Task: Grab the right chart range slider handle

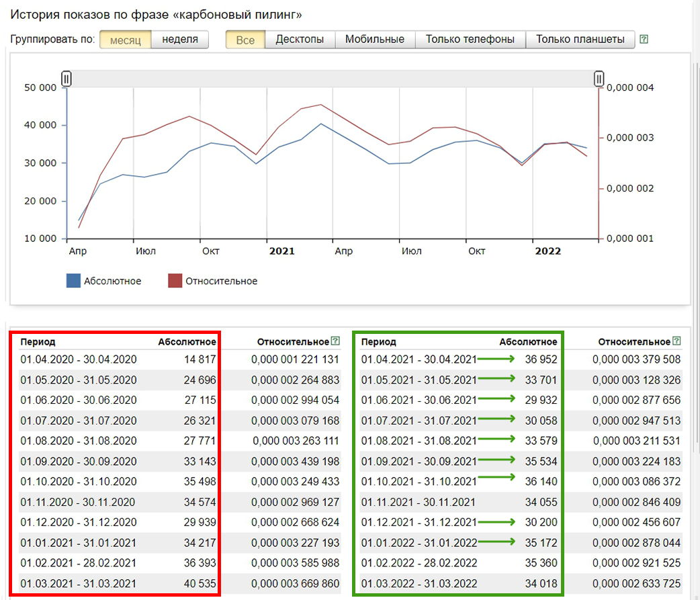Action: click(x=599, y=79)
